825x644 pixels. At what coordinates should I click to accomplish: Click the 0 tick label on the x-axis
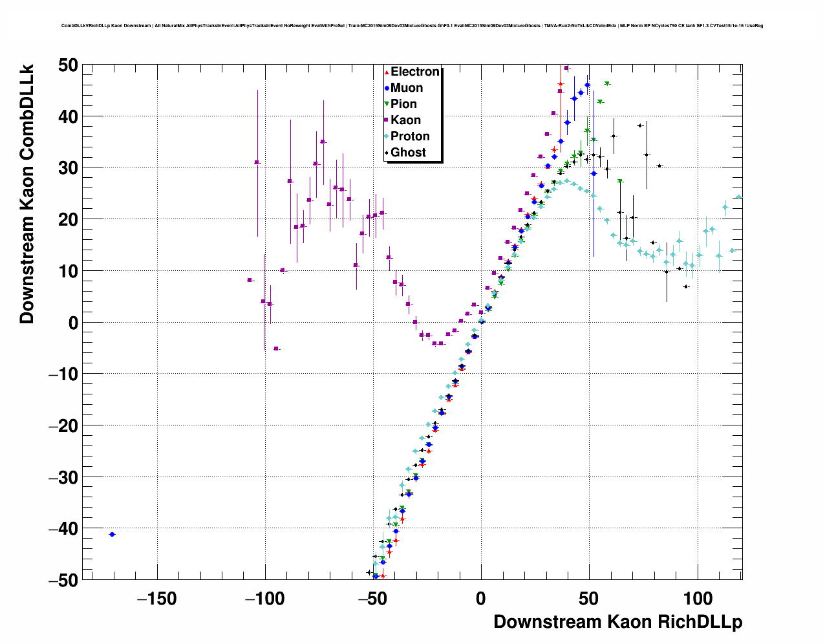pos(481,599)
